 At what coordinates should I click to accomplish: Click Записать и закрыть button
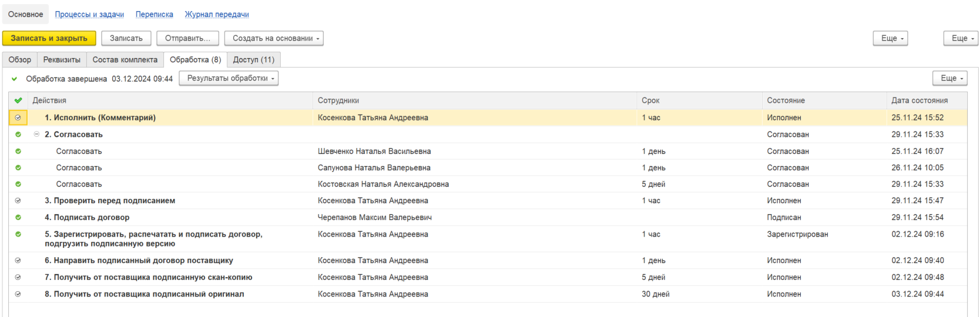pyautogui.click(x=49, y=38)
